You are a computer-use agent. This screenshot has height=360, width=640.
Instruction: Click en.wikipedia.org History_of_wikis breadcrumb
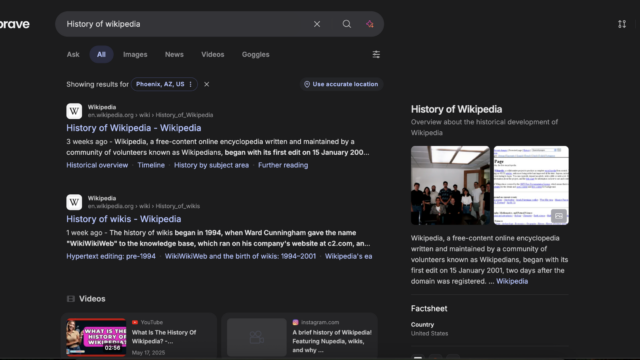point(144,206)
